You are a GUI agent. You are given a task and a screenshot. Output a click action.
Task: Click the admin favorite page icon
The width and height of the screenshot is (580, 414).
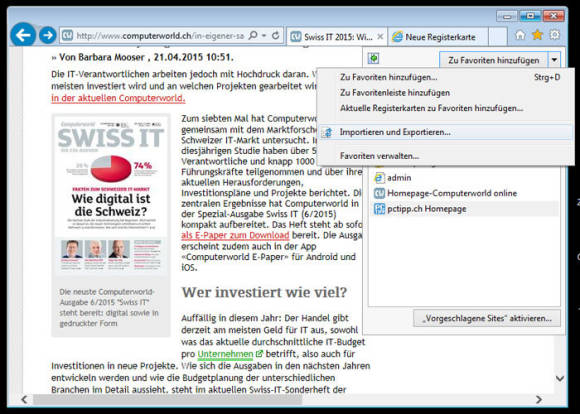(x=379, y=178)
